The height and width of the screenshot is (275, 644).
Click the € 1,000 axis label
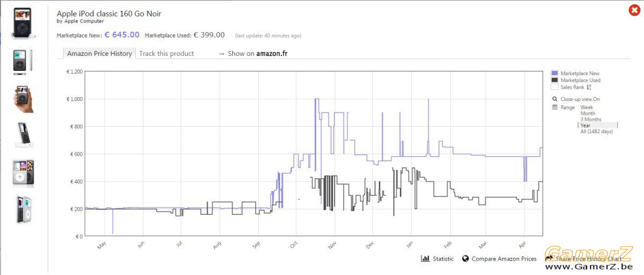point(75,99)
